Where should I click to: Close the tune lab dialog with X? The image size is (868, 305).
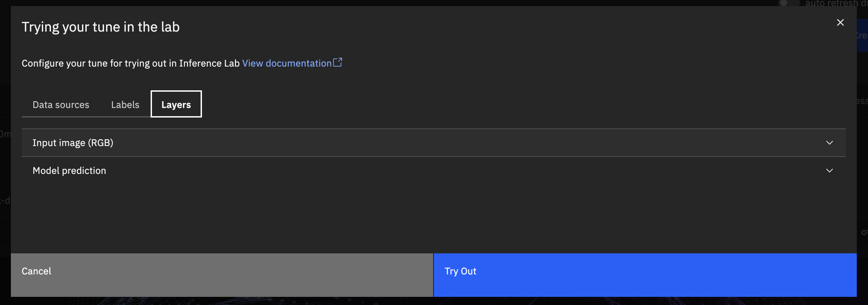840,23
